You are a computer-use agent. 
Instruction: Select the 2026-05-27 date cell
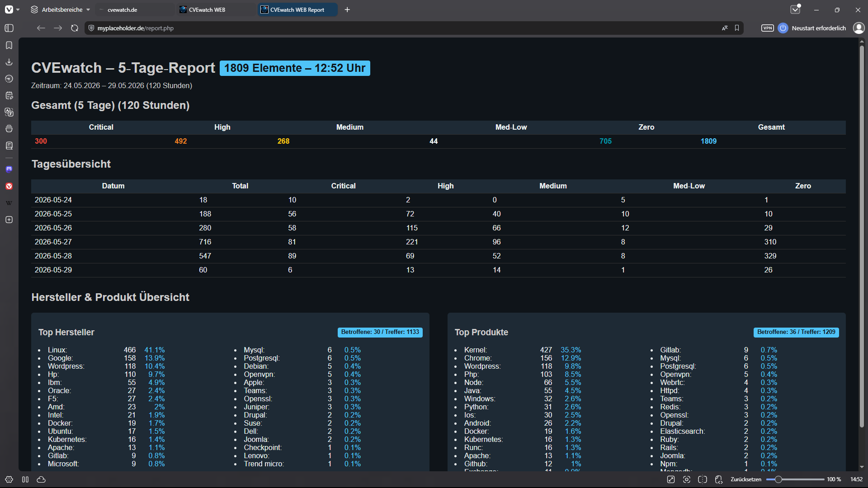tap(53, 242)
